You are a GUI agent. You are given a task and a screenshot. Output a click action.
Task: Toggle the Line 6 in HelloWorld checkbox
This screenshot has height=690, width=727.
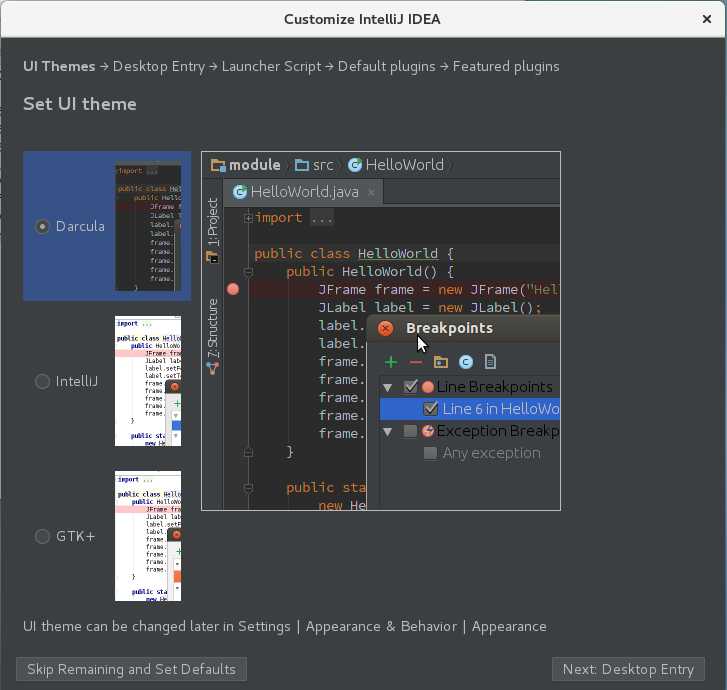tap(430, 409)
